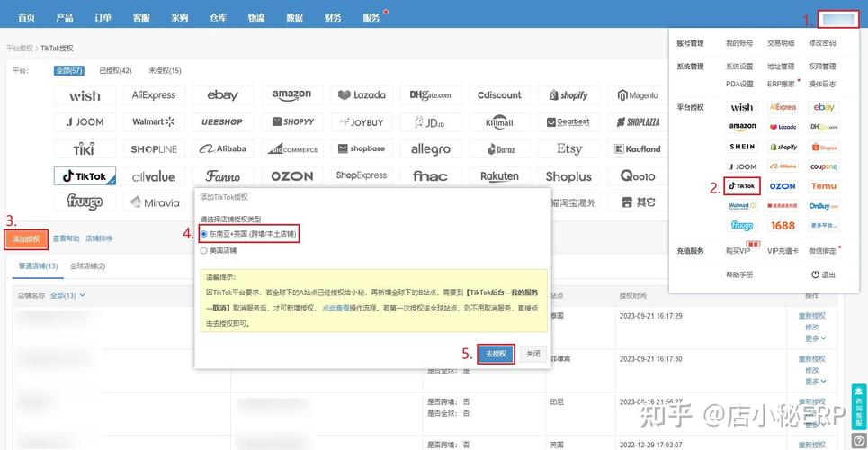This screenshot has height=450, width=868.
Task: Open the 物流 menu
Action: pyautogui.click(x=256, y=18)
